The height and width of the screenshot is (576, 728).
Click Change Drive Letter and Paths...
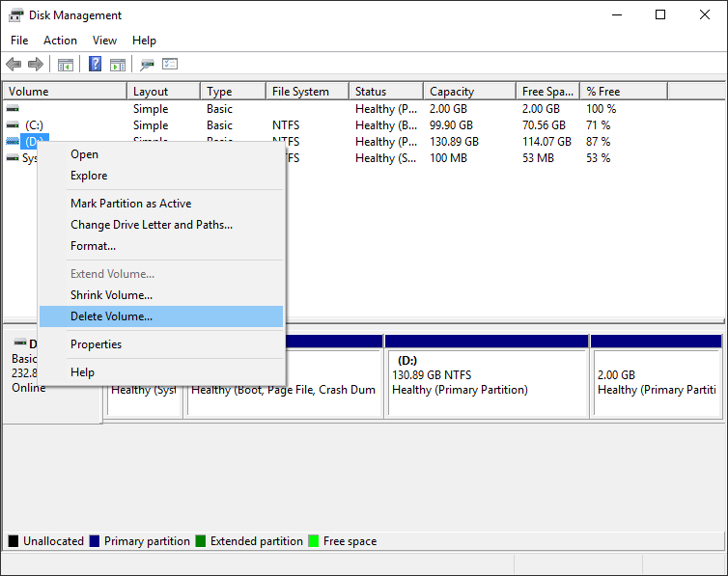[x=151, y=225]
